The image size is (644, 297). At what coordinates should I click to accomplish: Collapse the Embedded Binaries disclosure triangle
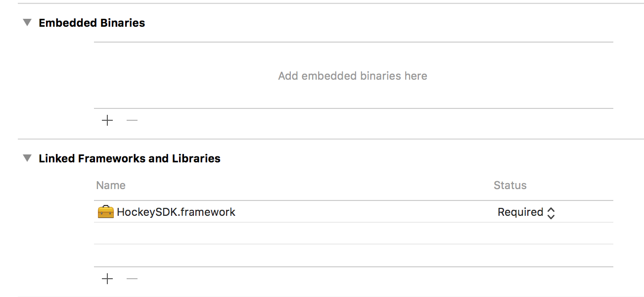(27, 22)
